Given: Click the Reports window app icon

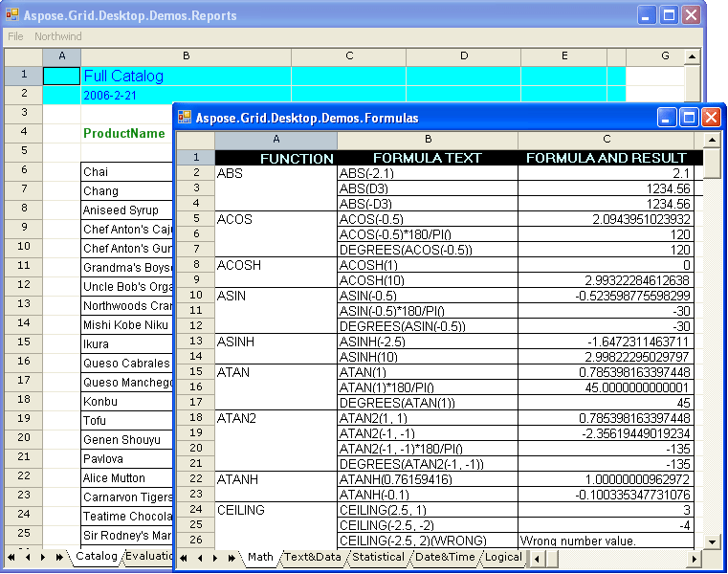Looking at the screenshot, I should (12, 15).
